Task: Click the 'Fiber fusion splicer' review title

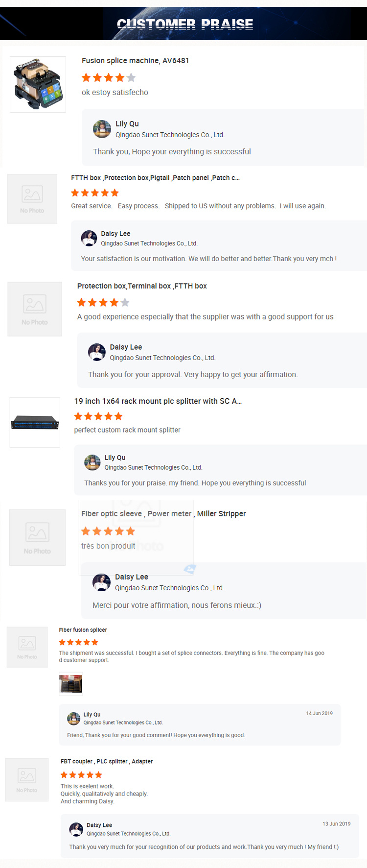Action: (x=83, y=630)
